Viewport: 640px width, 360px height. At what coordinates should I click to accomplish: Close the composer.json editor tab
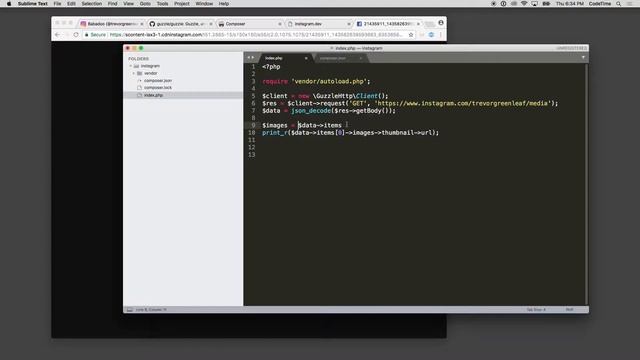tap(360, 58)
